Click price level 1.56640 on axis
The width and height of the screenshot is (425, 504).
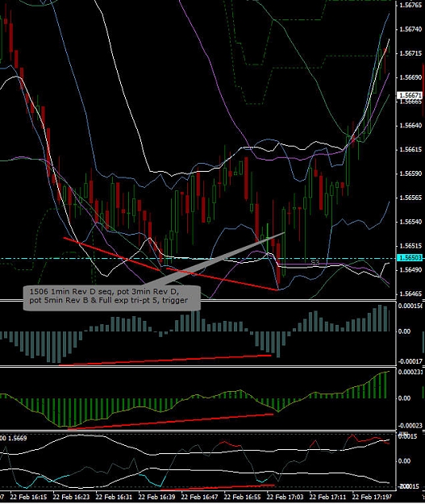[410, 126]
